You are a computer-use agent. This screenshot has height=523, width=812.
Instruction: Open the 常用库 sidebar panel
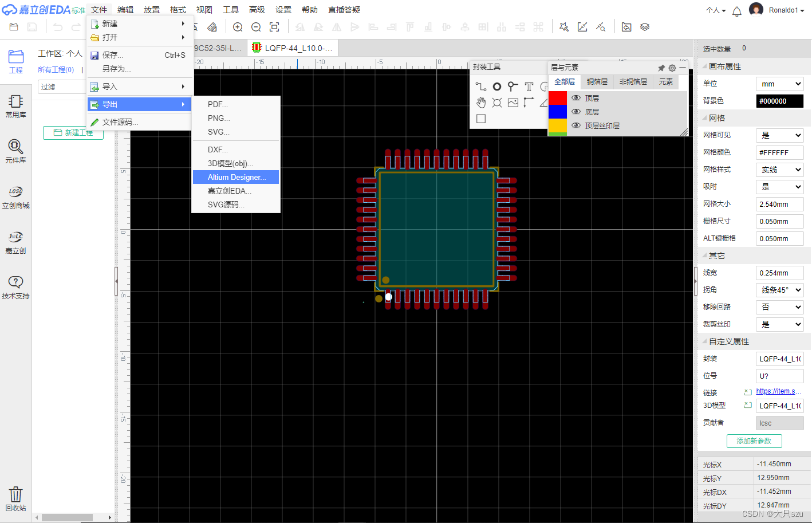(16, 107)
